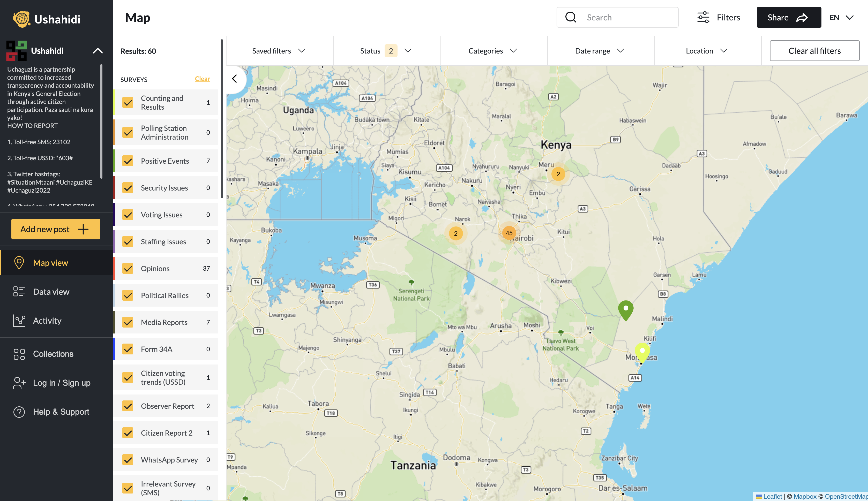The height and width of the screenshot is (501, 868).
Task: Click the Ushahidi globe logo
Action: pos(21,19)
